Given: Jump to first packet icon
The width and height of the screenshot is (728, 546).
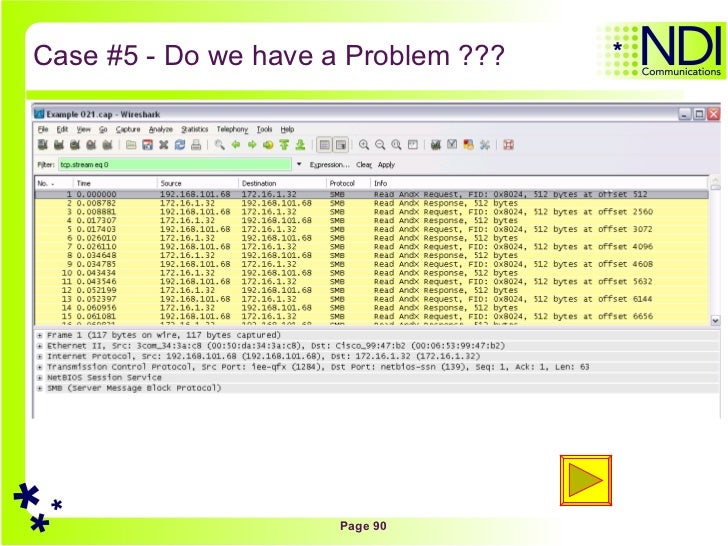Looking at the screenshot, I should (x=284, y=145).
